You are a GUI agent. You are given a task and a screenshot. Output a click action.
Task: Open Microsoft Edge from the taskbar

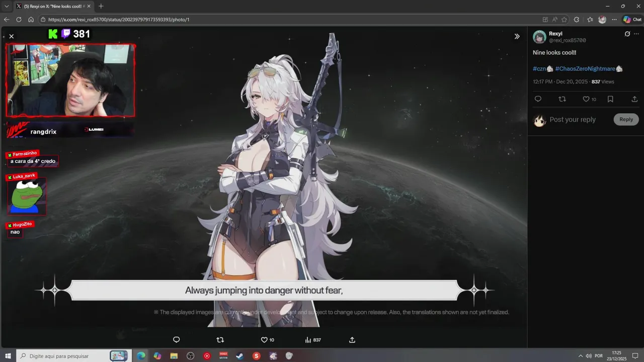(x=141, y=356)
